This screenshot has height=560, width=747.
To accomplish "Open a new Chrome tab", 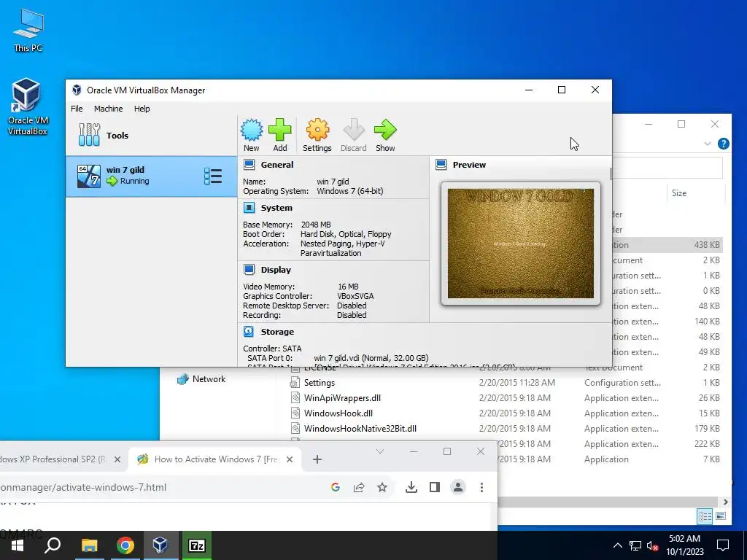I will click(317, 459).
